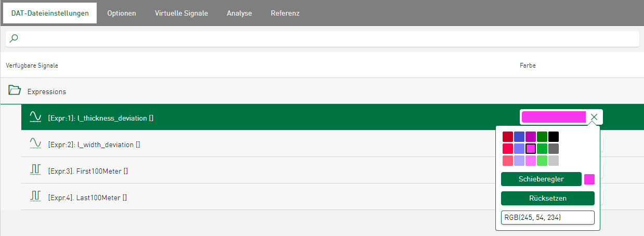644x236 pixels.
Task: Open the Referenz tab
Action: [285, 13]
